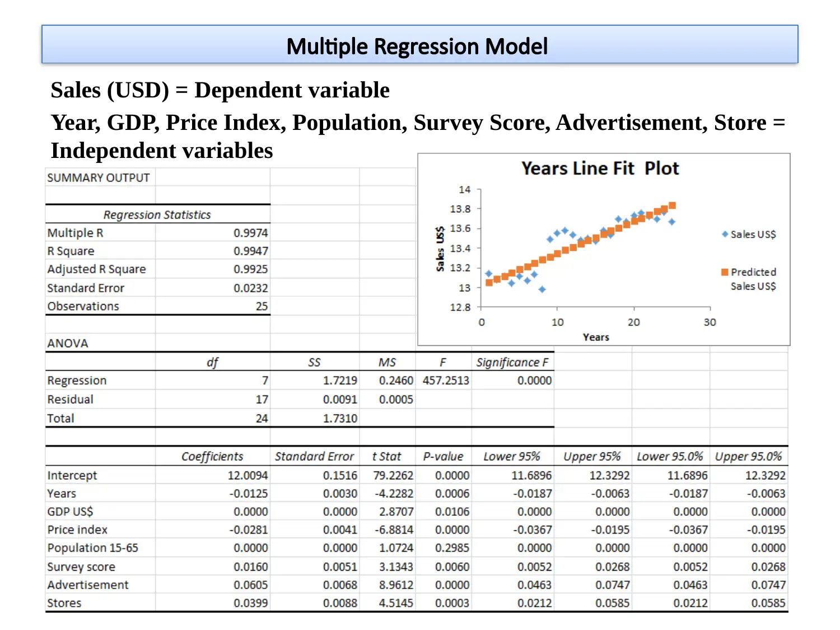Viewport: 840px width, 630px height.
Task: Select the Significance F column header
Action: click(x=512, y=362)
